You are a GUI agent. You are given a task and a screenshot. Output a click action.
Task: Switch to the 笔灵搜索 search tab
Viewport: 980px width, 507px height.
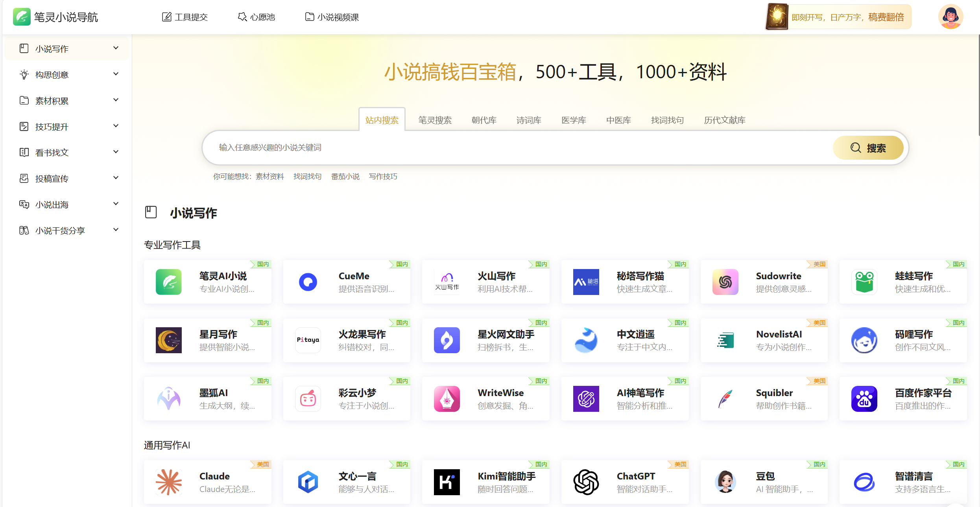[435, 120]
